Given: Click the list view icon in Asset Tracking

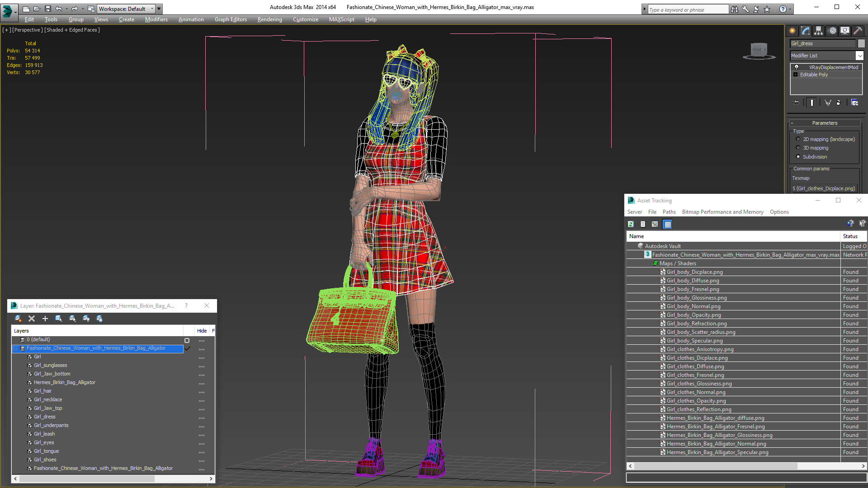Looking at the screenshot, I should click(x=643, y=224).
